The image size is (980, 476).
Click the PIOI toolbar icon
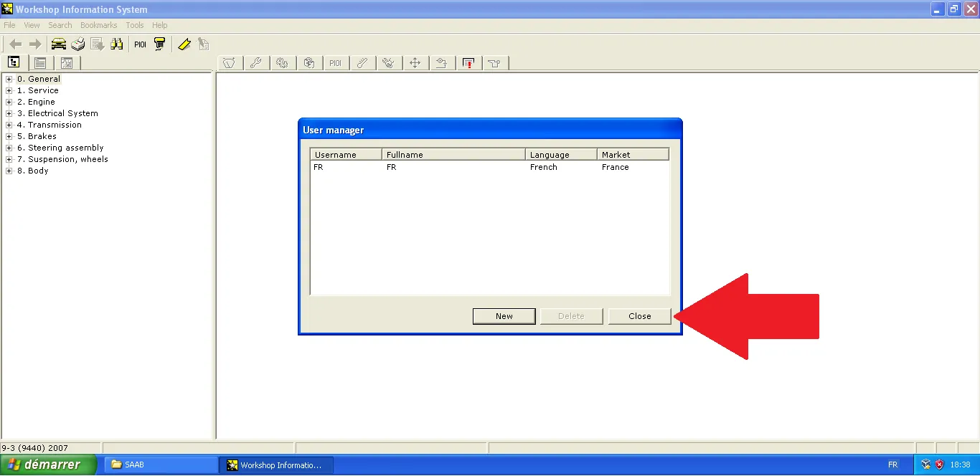pos(139,43)
